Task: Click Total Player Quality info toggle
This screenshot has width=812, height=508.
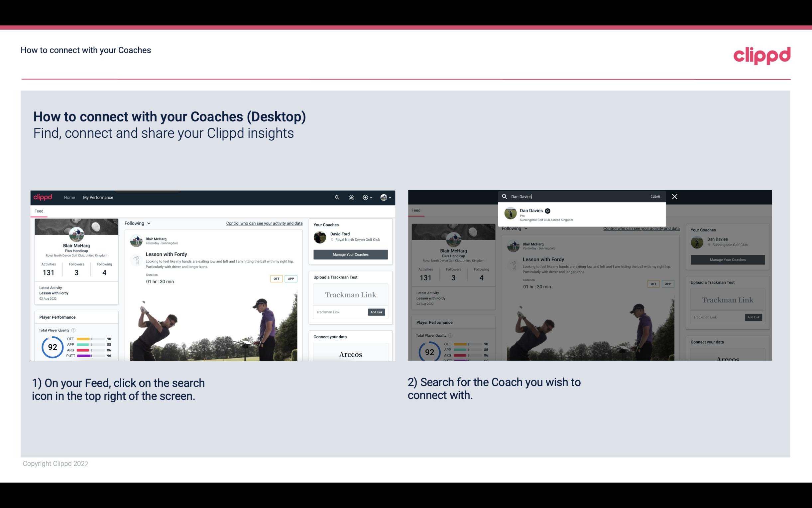Action: [x=74, y=329]
